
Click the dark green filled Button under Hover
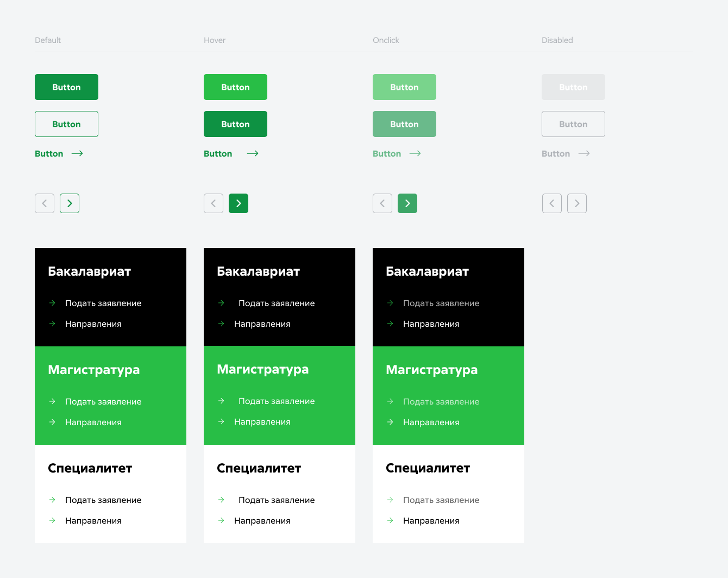coord(235,124)
